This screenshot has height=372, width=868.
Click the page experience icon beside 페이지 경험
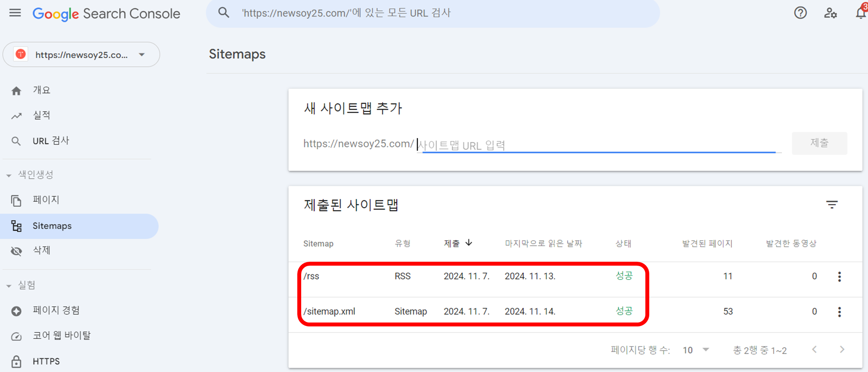16,311
